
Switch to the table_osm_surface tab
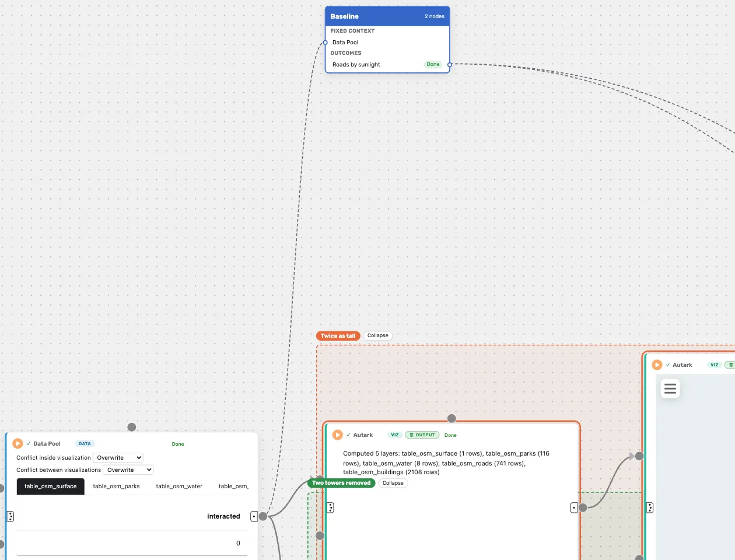tap(50, 487)
